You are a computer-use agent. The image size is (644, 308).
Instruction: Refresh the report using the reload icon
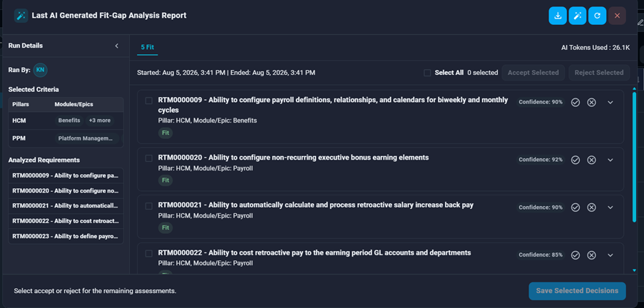pos(597,16)
